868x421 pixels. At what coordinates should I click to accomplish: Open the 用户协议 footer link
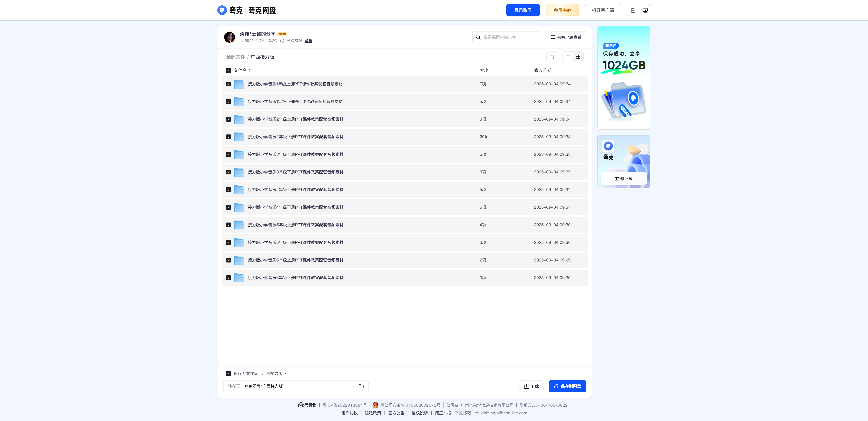point(349,413)
